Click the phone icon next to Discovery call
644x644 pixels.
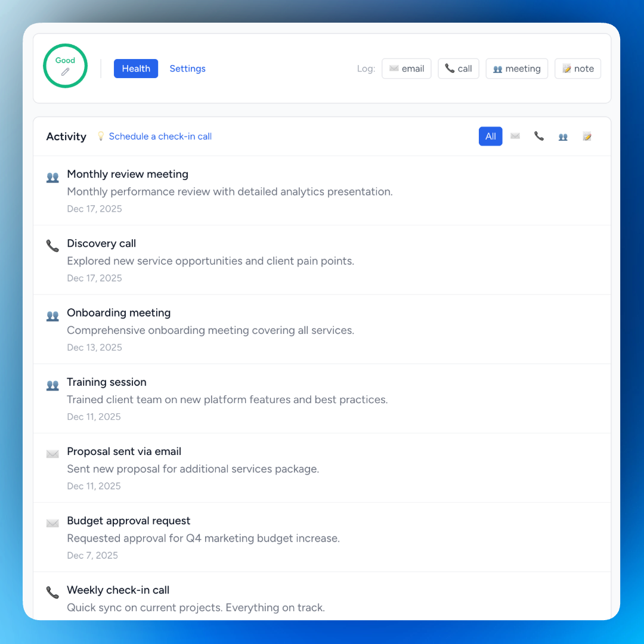tap(52, 245)
